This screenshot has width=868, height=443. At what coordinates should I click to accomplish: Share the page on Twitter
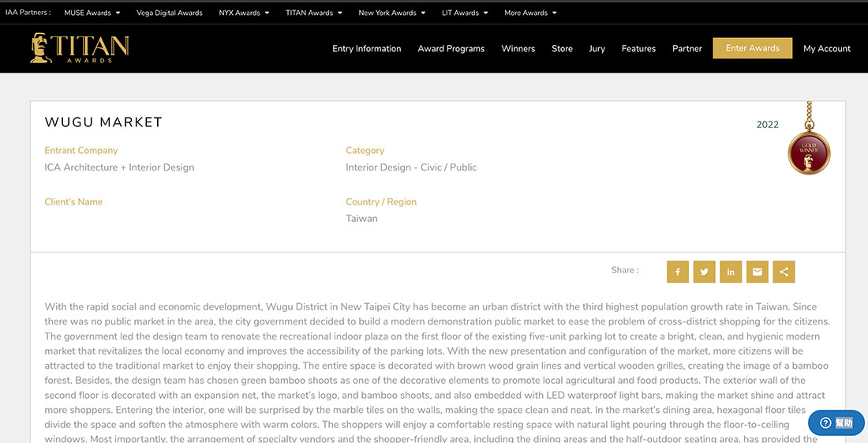pyautogui.click(x=704, y=272)
